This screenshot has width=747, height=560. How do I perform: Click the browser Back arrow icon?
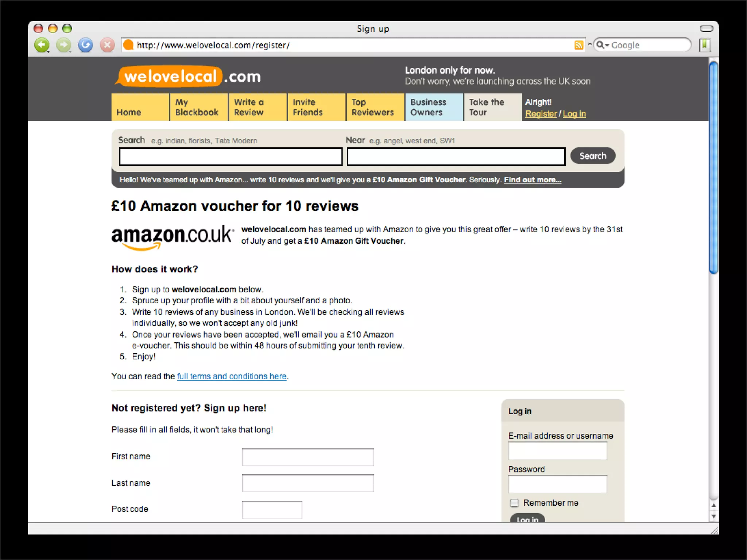click(x=42, y=45)
